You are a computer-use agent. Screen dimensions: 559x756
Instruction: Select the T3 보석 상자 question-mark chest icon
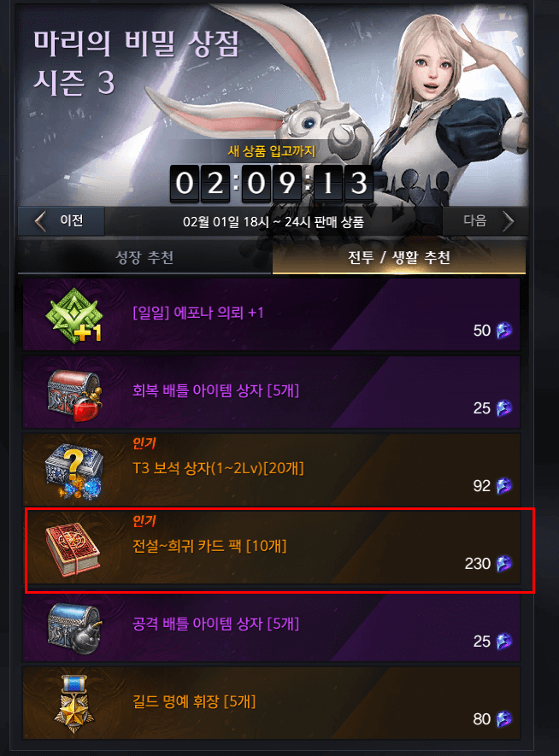(x=74, y=472)
